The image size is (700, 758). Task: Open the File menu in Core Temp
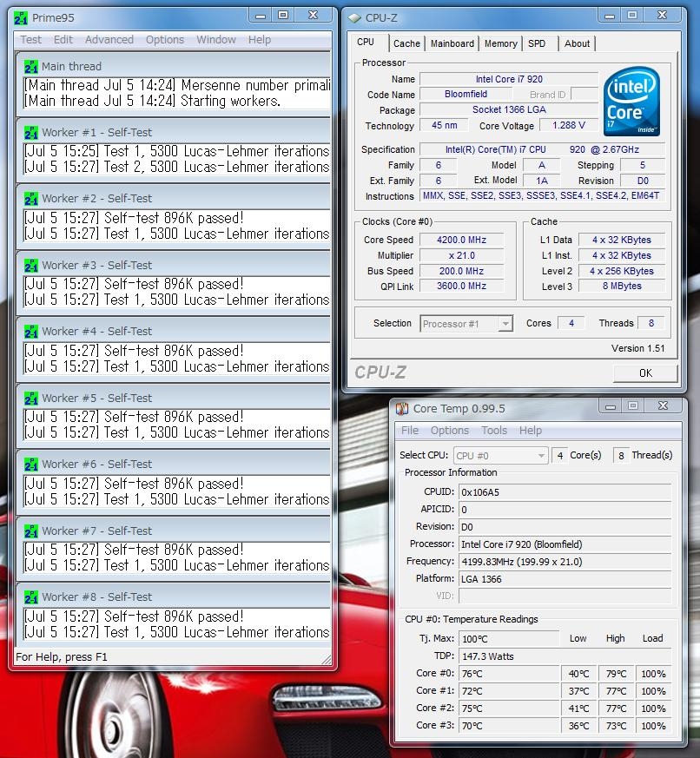[x=410, y=431]
